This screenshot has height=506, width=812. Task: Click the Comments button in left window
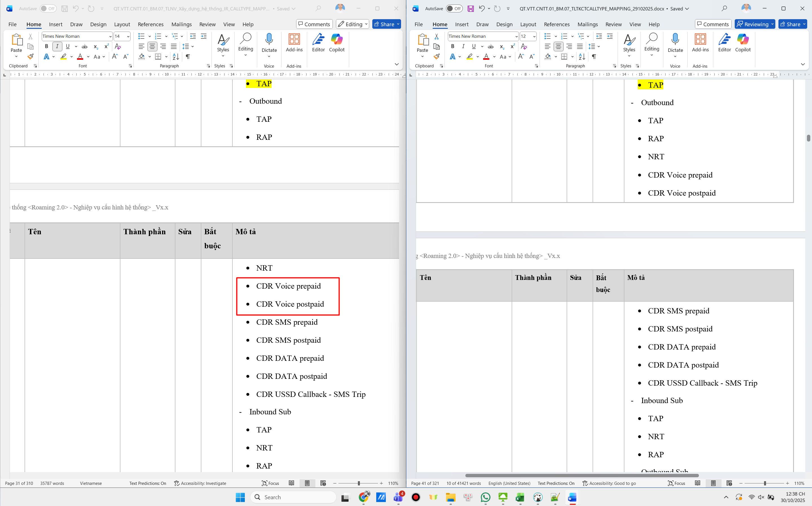coord(314,24)
